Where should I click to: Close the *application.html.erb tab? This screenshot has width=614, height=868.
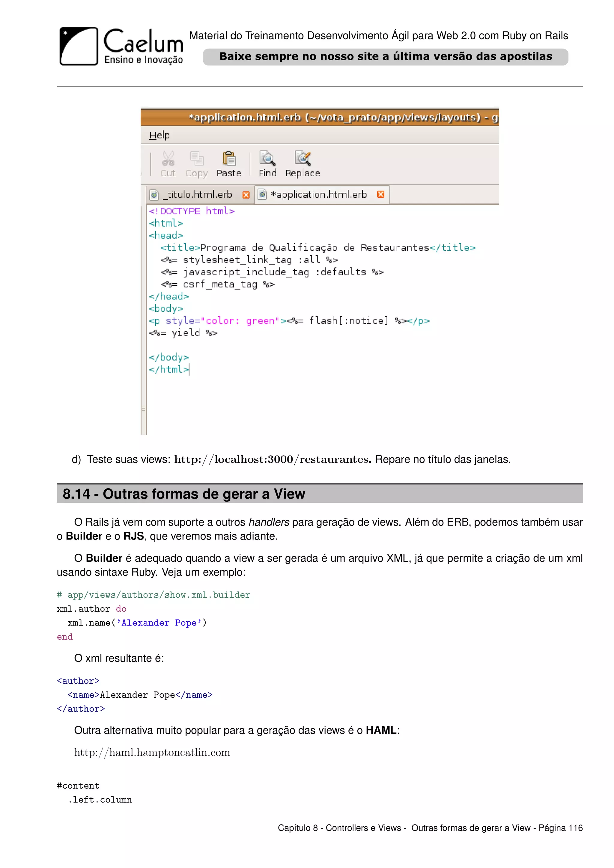(381, 194)
